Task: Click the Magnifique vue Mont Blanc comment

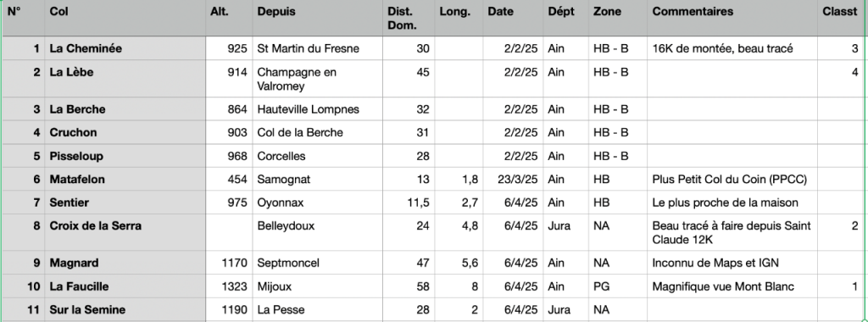Action: point(732,286)
